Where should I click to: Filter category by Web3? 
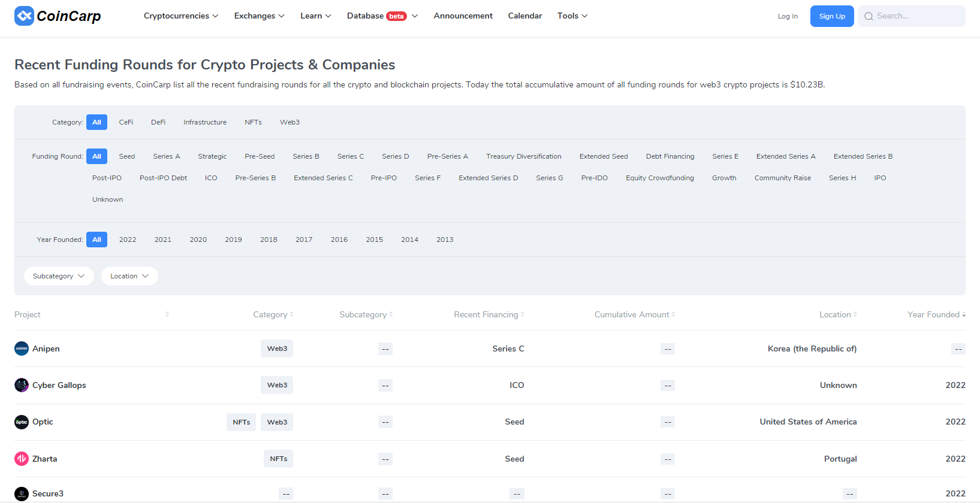[x=290, y=122]
